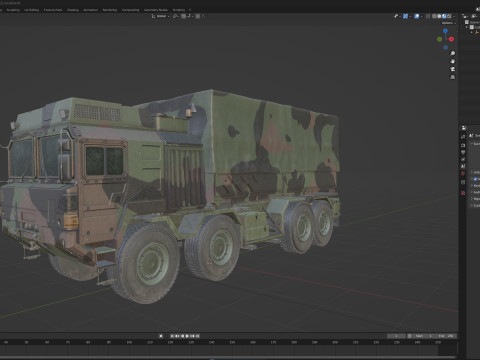Viewport: 480px width, 360px height.
Task: Toggle viewport gizmos display
Action: click(405, 16)
